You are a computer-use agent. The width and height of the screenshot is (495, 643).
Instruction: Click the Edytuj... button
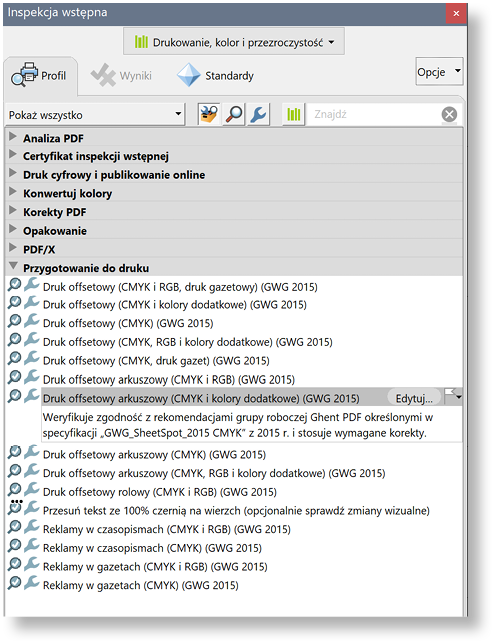point(414,398)
